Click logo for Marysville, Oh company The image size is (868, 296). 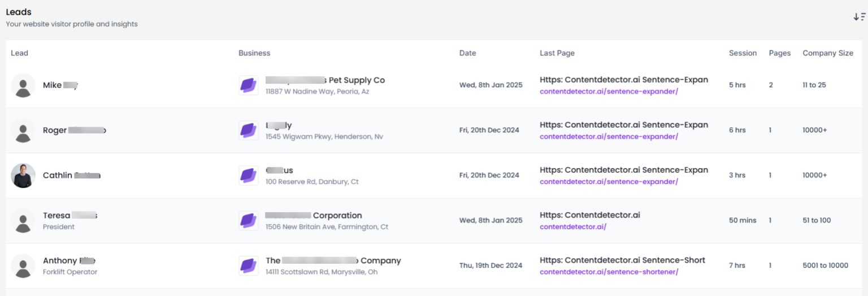pyautogui.click(x=249, y=266)
